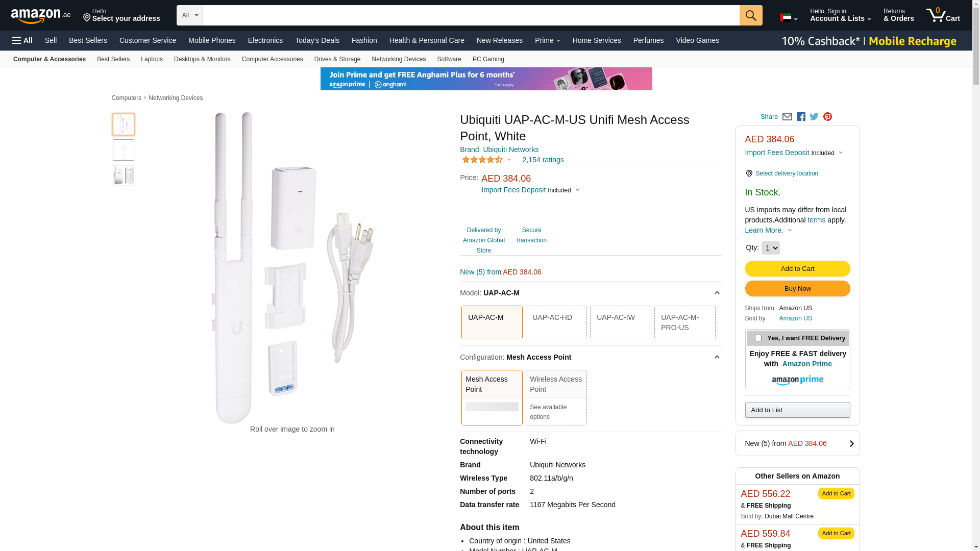Click the Add to Cart button
Viewport: 980px width, 551px height.
[x=797, y=269]
